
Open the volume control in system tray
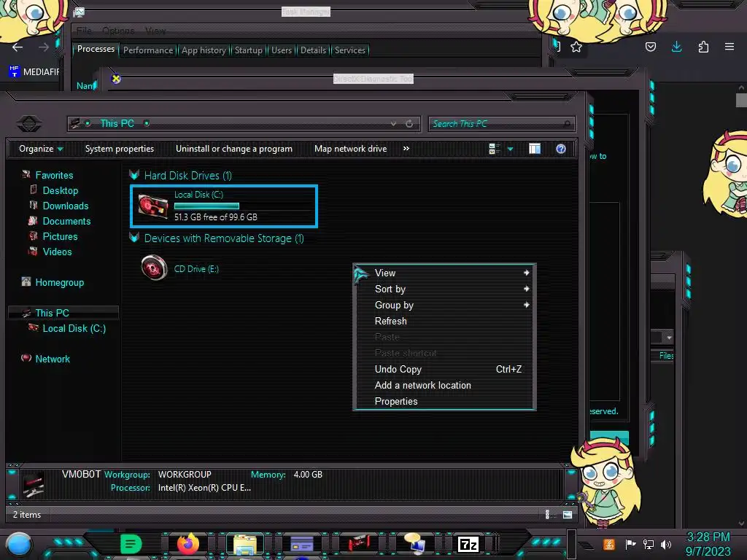point(666,544)
